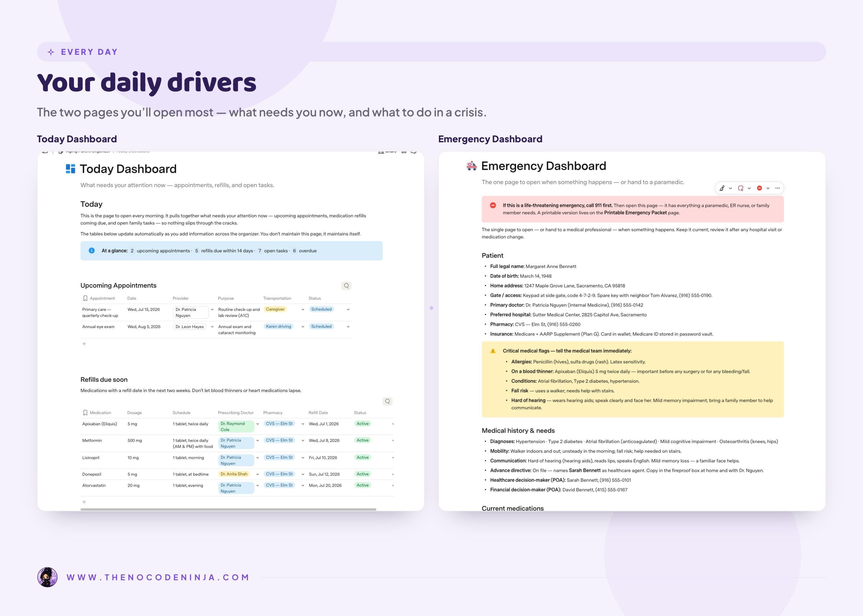
Task: Open the three-dot more options menu
Action: click(777, 188)
